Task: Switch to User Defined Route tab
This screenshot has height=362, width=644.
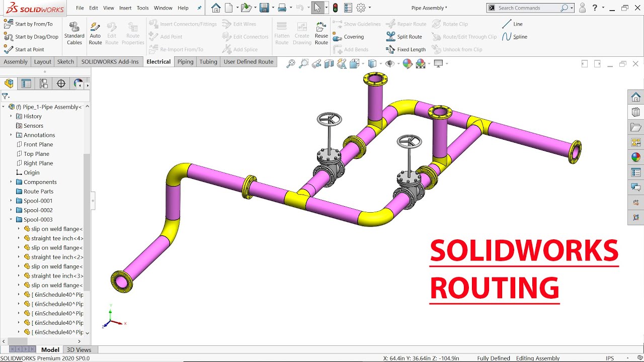Action: (x=249, y=62)
